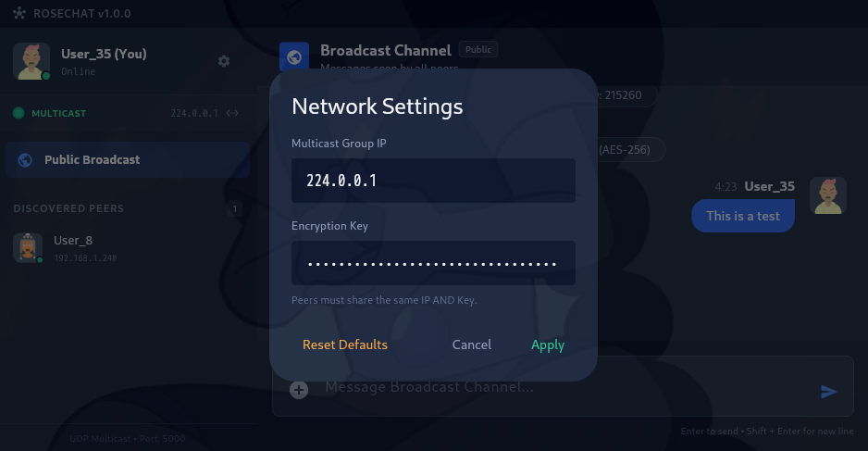This screenshot has height=451, width=868.
Task: Click User_35's avatar next to the chat message
Action: 827,195
